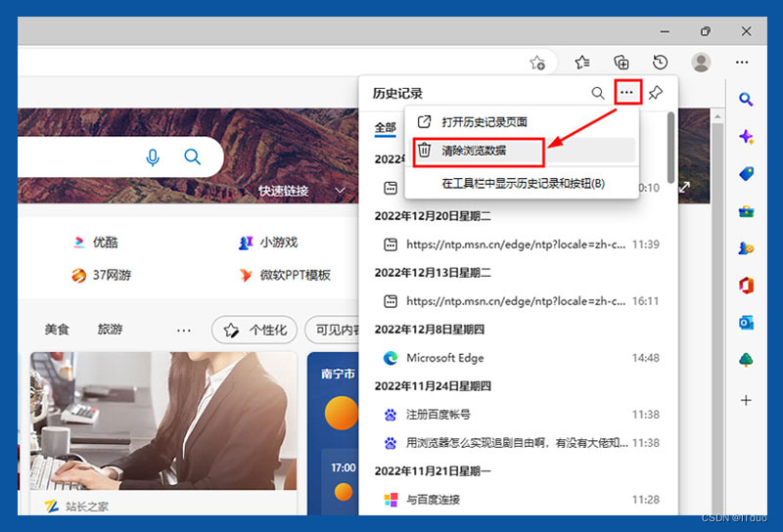Viewport: 783px width, 532px height.
Task: Click the 可见内容 button
Action: coord(333,330)
